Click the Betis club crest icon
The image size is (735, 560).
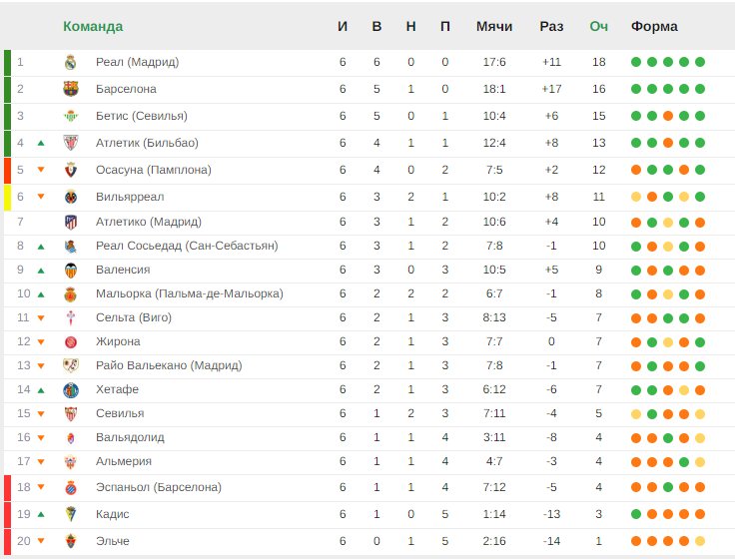coord(70,116)
